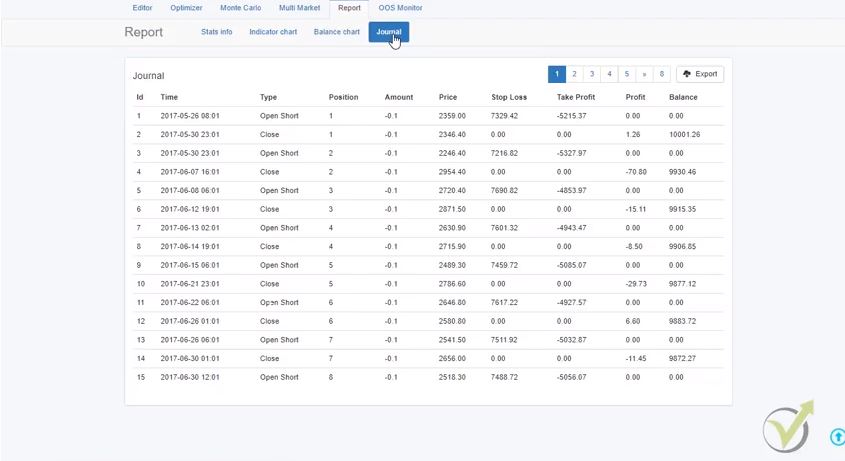This screenshot has width=845, height=461.
Task: Click price value 2786.60
Action: tap(452, 284)
